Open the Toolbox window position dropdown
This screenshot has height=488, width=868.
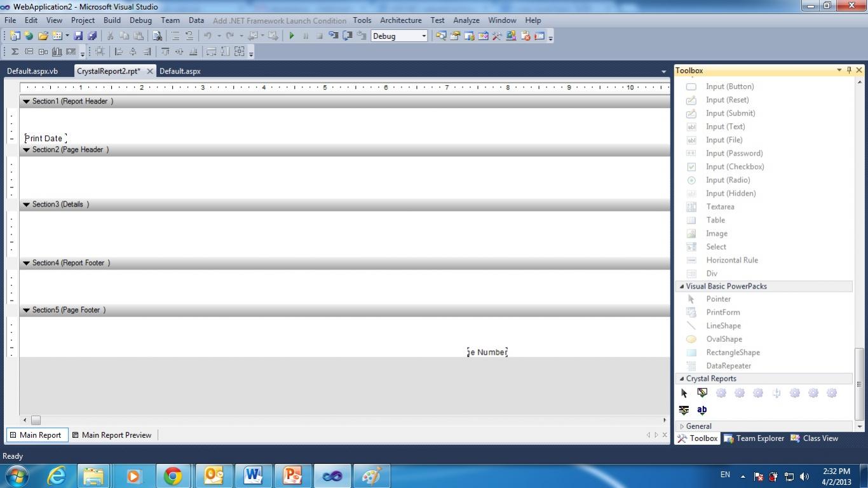point(839,70)
